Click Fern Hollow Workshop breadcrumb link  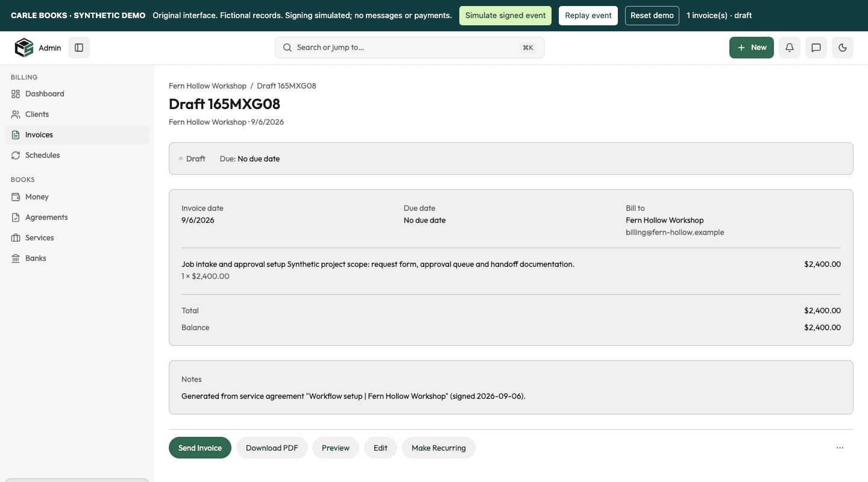[x=207, y=86]
